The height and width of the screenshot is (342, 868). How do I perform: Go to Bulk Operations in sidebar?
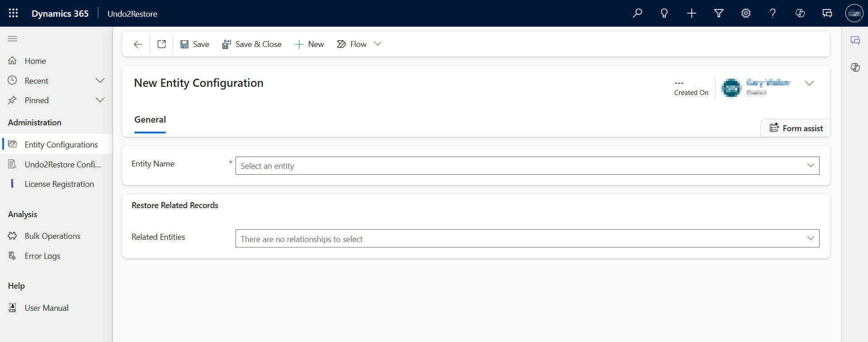pyautogui.click(x=52, y=236)
